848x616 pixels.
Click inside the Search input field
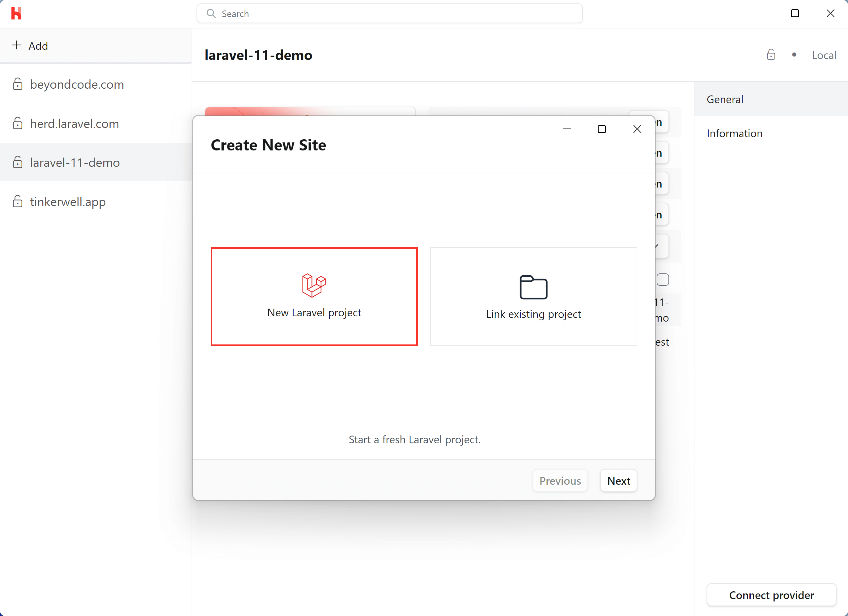point(389,14)
